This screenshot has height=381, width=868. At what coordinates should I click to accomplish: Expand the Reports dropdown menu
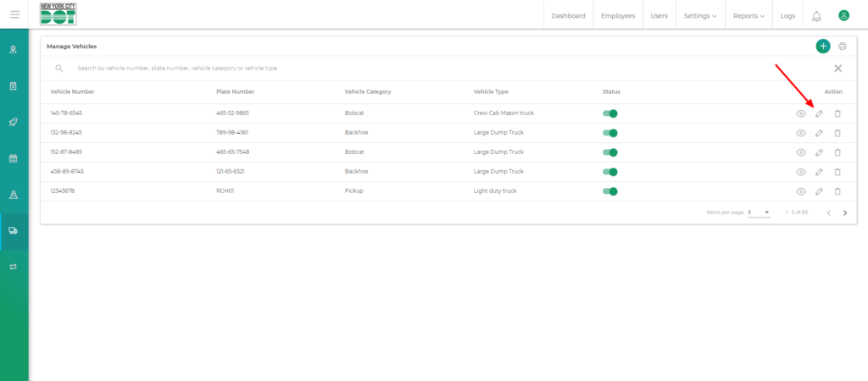748,15
